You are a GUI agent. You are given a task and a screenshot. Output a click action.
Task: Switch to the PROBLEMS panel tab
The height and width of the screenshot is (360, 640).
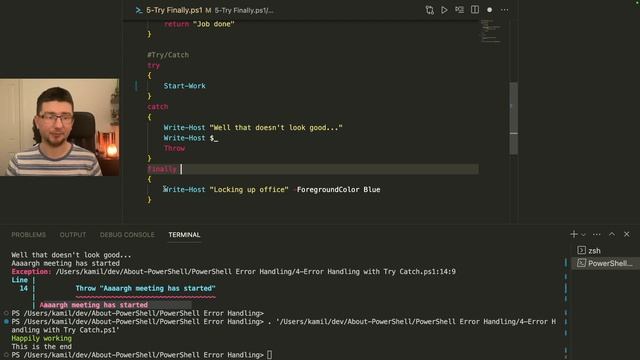tap(29, 235)
